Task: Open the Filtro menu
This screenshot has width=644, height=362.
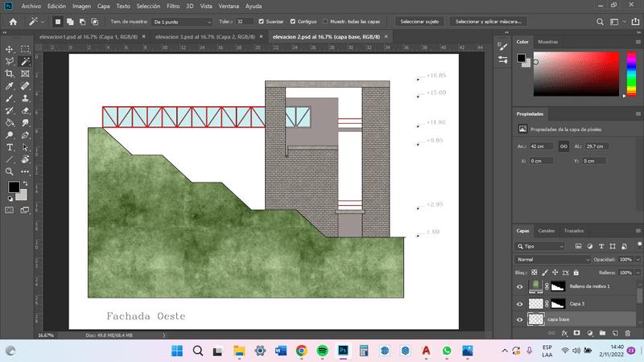Action: point(173,6)
